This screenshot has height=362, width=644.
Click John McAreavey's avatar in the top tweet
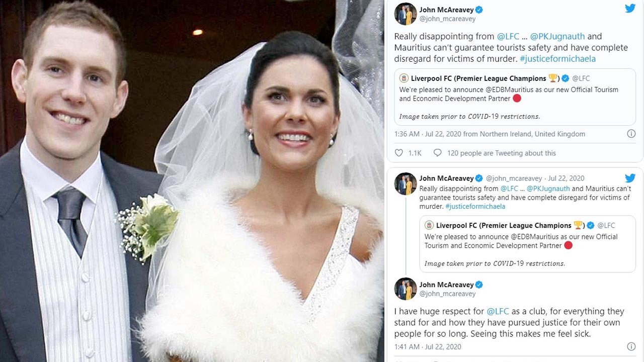coord(405,14)
